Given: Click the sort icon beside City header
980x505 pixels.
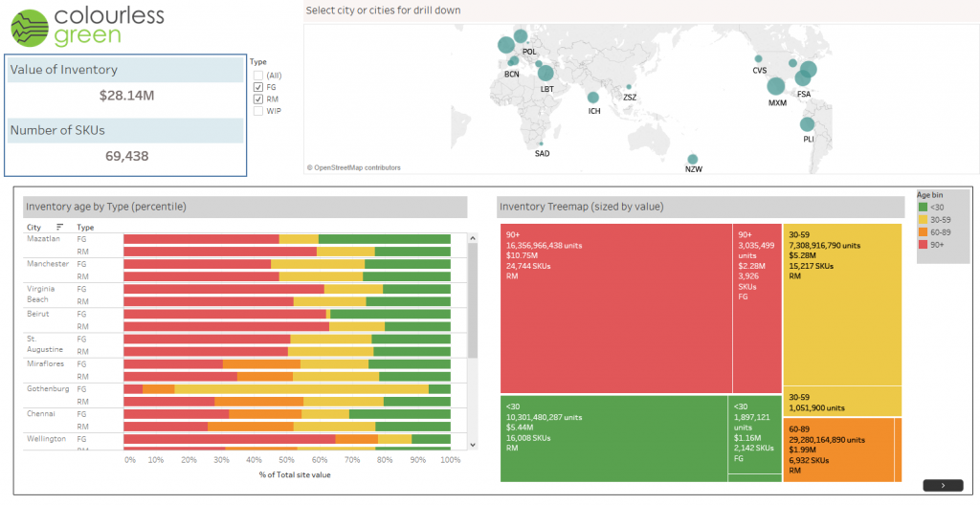Looking at the screenshot, I should pyautogui.click(x=60, y=228).
